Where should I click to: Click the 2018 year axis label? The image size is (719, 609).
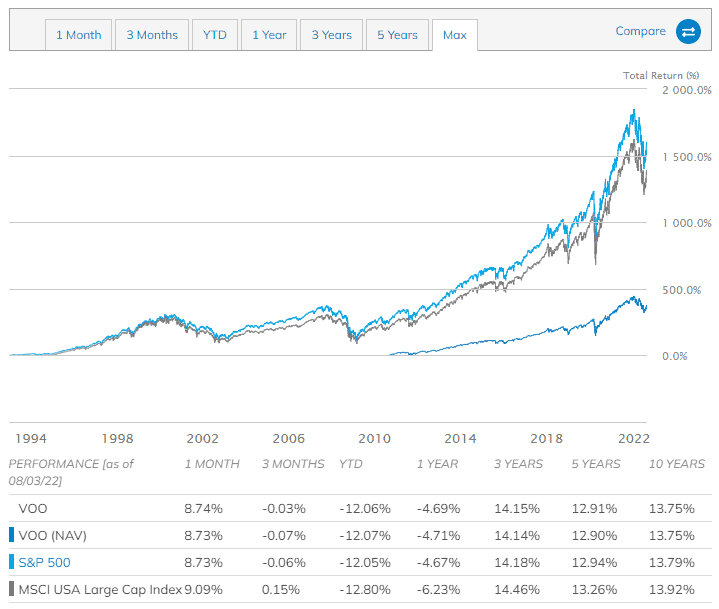coord(546,438)
